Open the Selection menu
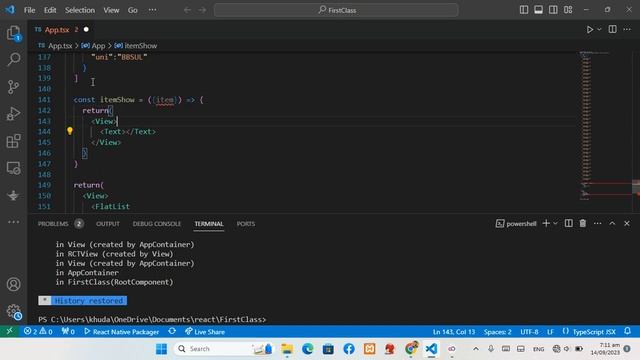The width and height of the screenshot is (640, 360). tap(80, 10)
